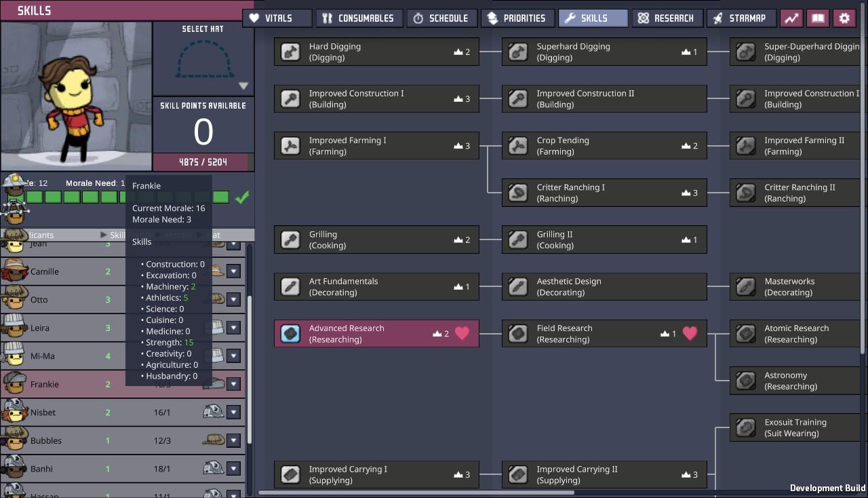Open the codex book icon
Viewport: 868px width, 498px height.
point(818,18)
